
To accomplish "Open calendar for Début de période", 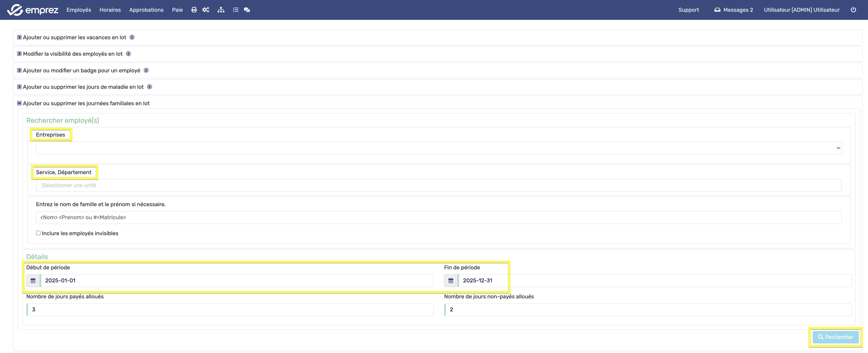I will [x=33, y=281].
